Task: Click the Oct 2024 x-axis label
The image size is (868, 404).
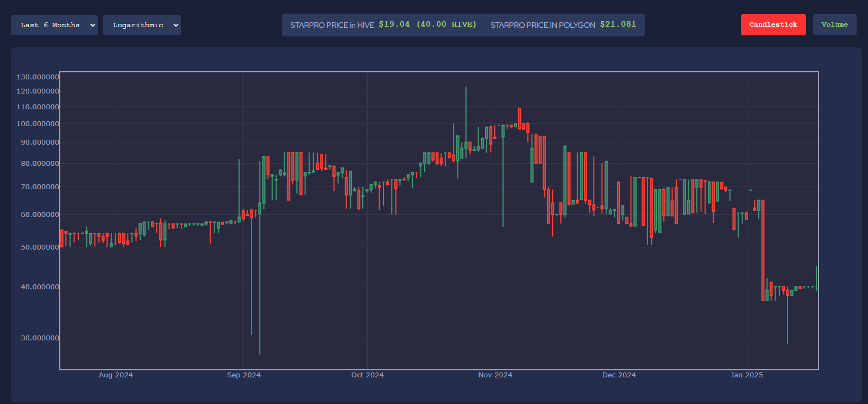Action: (x=367, y=375)
